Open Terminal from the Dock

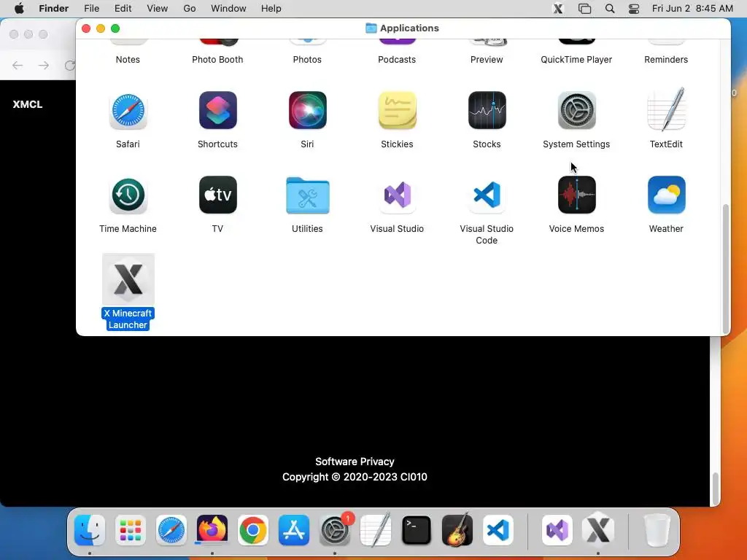click(x=417, y=530)
